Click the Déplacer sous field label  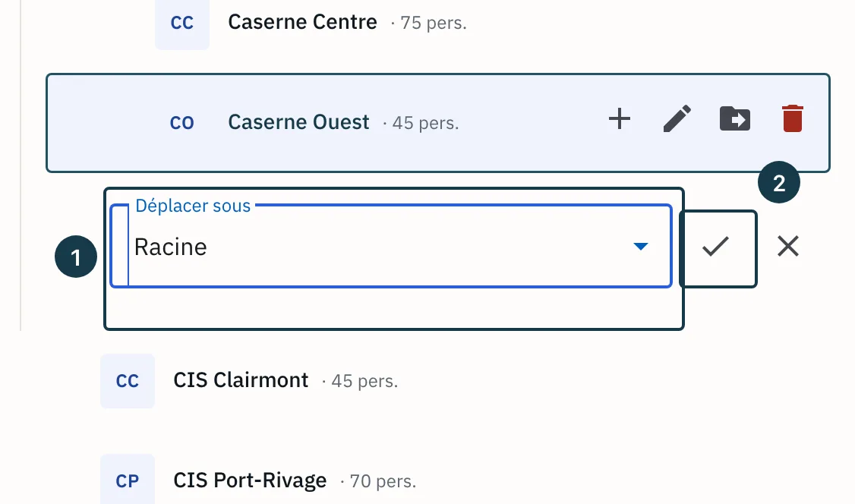[193, 206]
